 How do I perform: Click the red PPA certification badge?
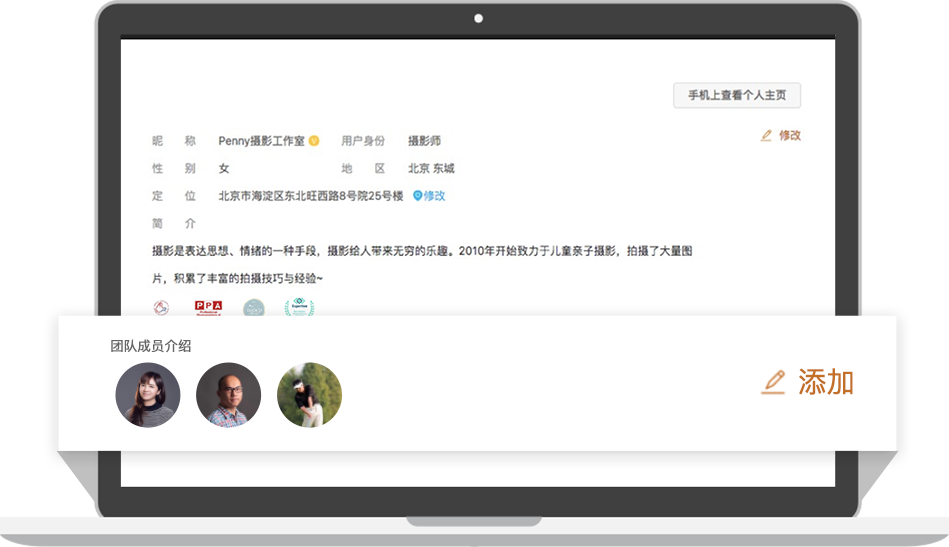tap(208, 308)
